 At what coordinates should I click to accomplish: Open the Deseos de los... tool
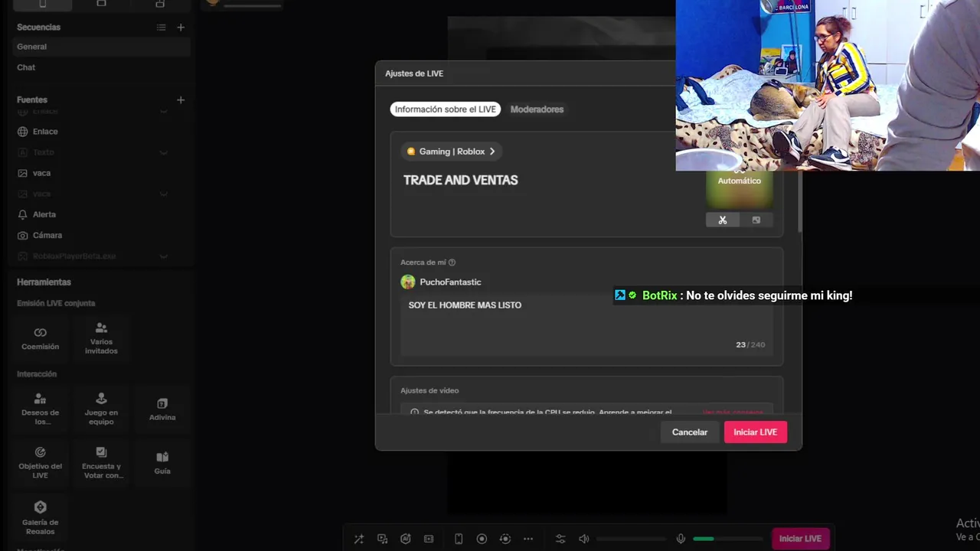point(40,409)
